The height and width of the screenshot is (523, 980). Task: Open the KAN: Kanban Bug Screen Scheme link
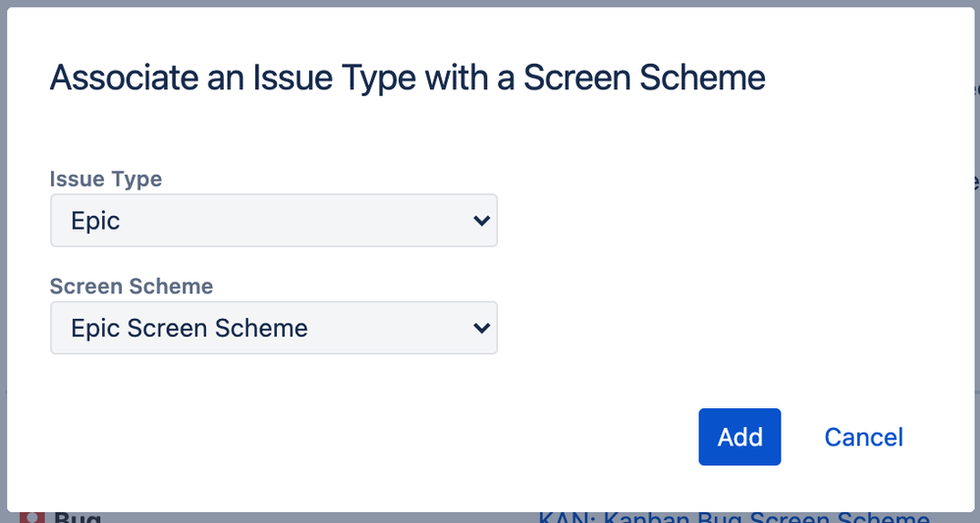pos(734,517)
